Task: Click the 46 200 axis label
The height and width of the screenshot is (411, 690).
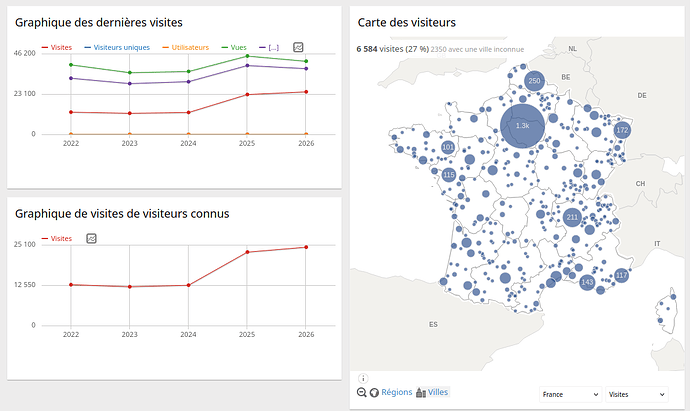Action: [x=25, y=53]
